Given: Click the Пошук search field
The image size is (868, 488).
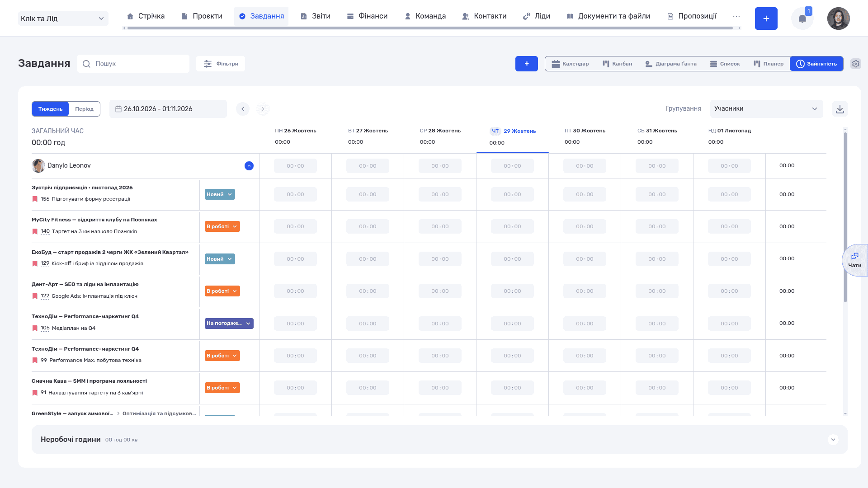Looking at the screenshot, I should tap(133, 64).
